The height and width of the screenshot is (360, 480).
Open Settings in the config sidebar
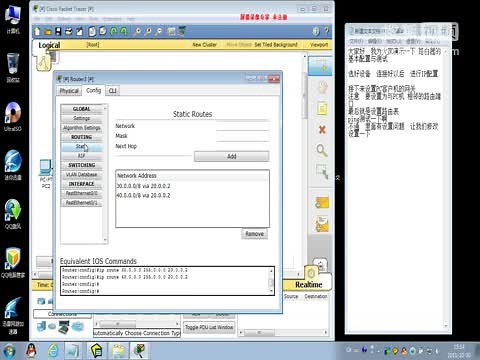pyautogui.click(x=82, y=118)
